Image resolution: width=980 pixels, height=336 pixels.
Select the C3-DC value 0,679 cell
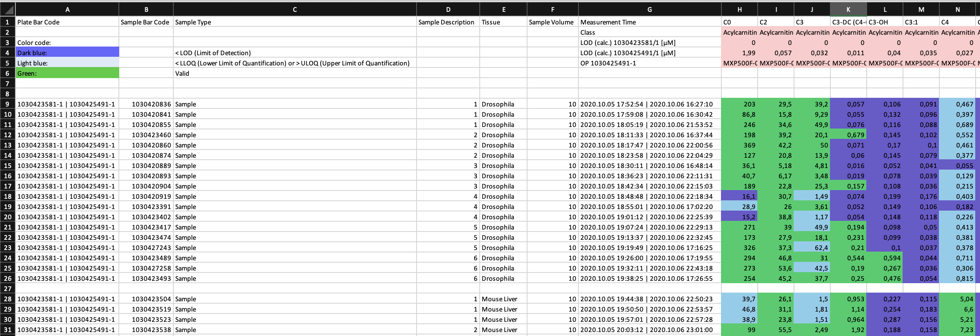point(848,135)
